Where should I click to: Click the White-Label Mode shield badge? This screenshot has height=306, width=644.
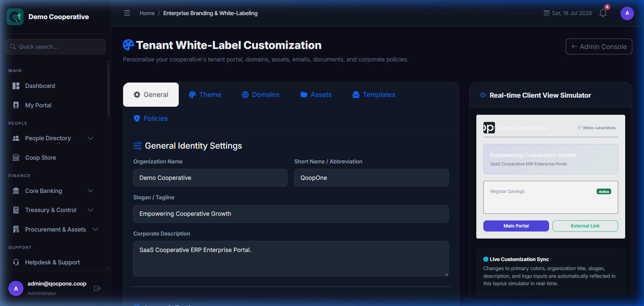coord(596,128)
